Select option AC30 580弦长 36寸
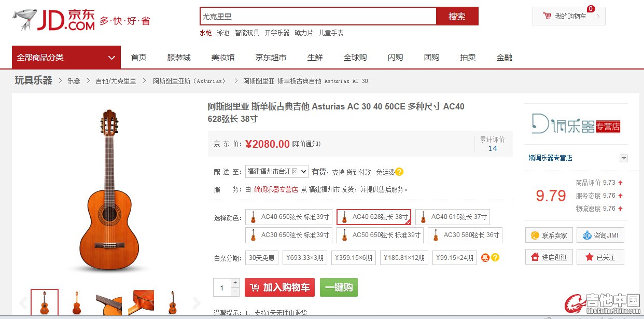The width and height of the screenshot is (644, 319). (x=465, y=235)
